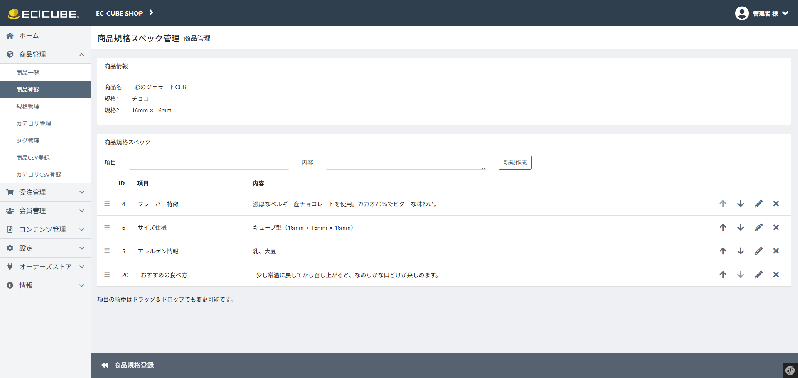Move the おすすめの食べ方 row up

click(x=723, y=275)
